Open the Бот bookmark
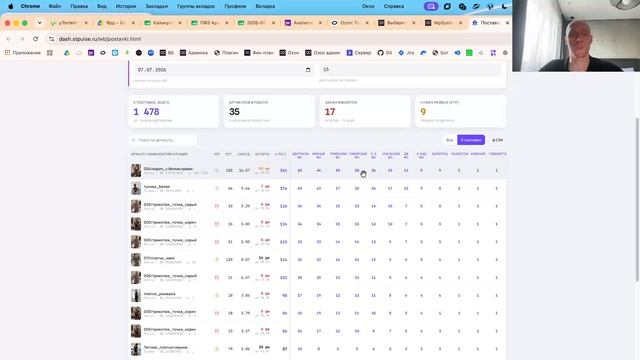The image size is (640, 360). [440, 53]
